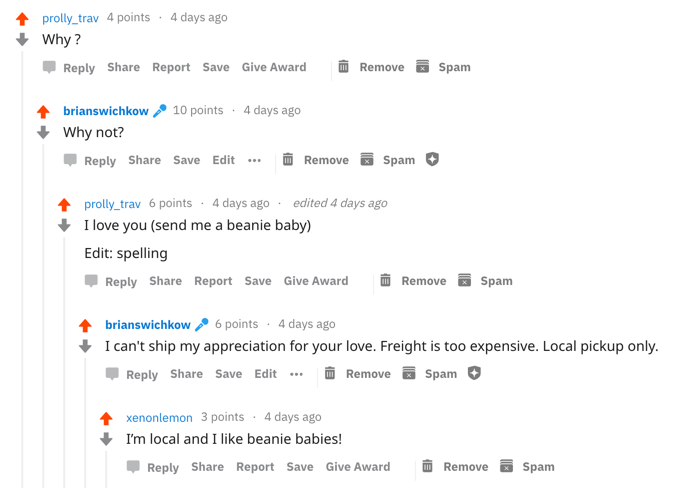Click the shield icon on the "Why not?" comment

point(432,160)
